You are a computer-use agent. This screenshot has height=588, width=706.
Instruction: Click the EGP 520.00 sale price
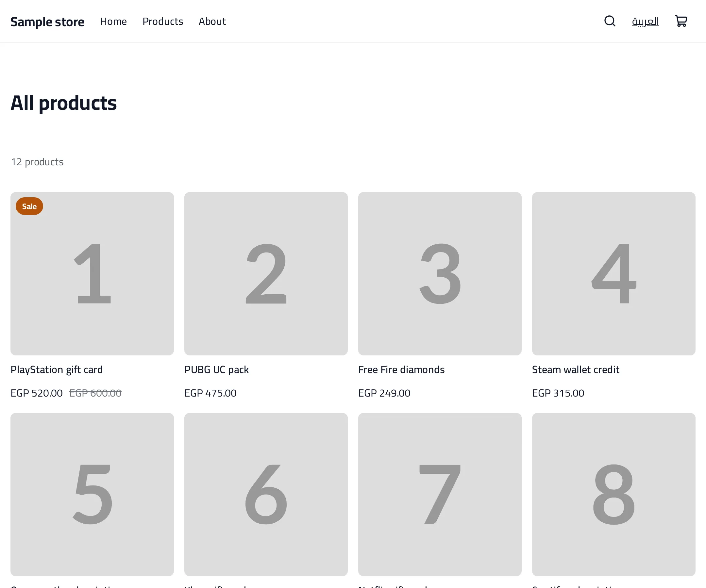click(37, 393)
